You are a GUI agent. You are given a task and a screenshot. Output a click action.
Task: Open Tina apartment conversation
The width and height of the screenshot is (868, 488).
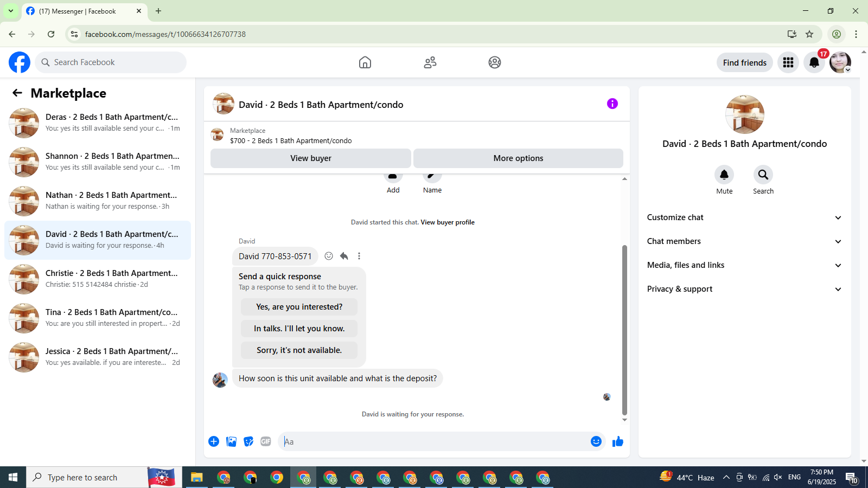click(98, 318)
